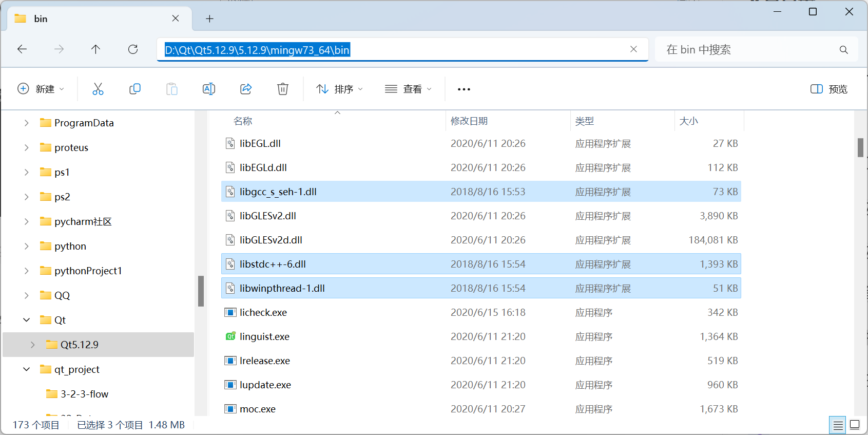Click the licheck.exe application icon
The height and width of the screenshot is (435, 868).
coord(230,312)
